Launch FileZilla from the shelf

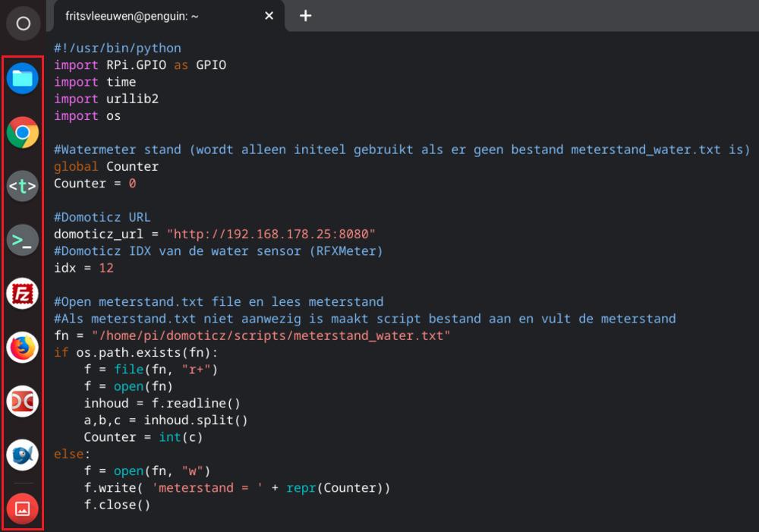tap(23, 294)
